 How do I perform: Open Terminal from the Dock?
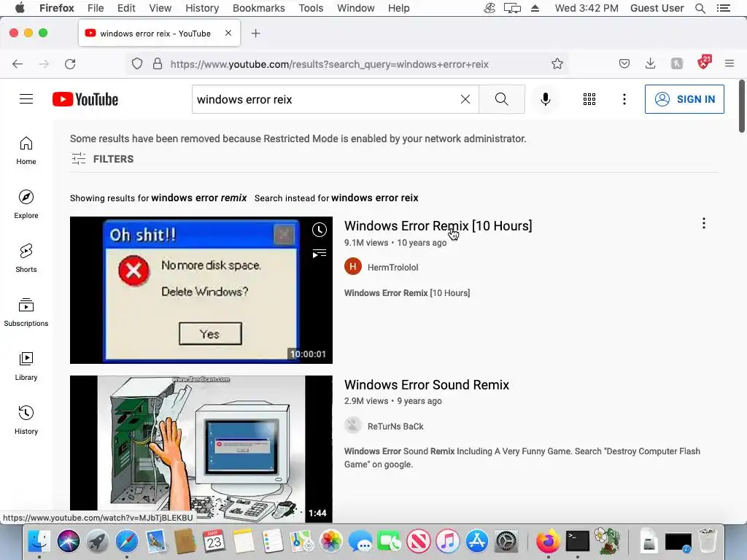[x=578, y=542]
